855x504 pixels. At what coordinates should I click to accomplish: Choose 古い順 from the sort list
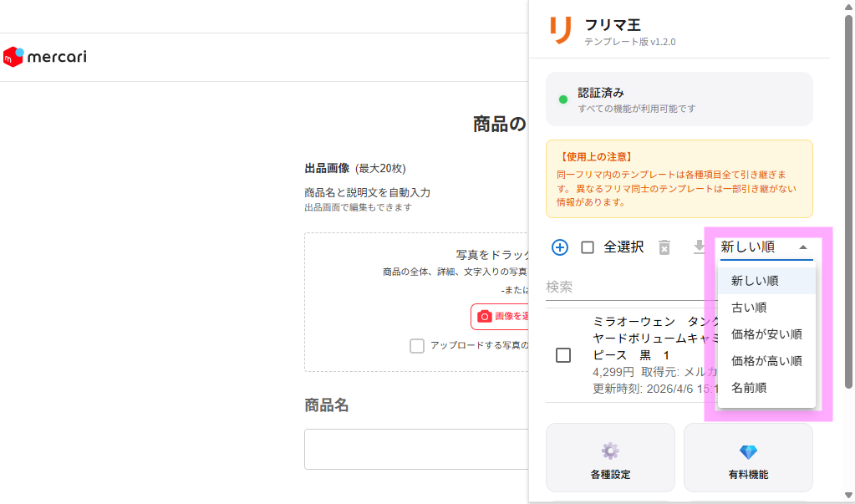pyautogui.click(x=749, y=308)
